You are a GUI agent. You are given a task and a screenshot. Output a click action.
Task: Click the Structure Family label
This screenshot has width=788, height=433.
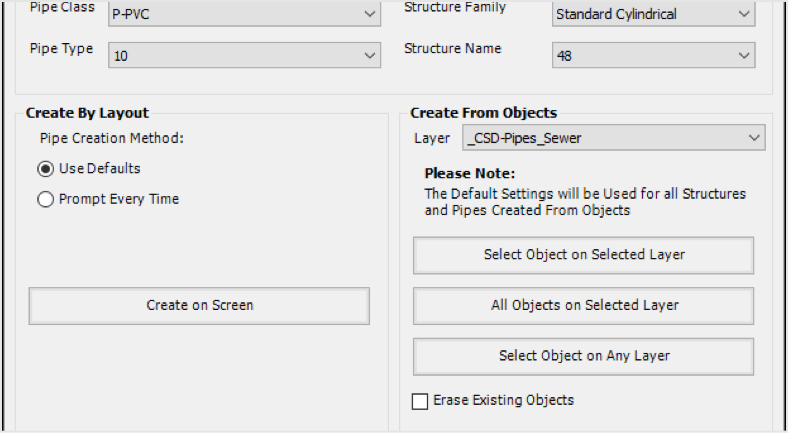click(x=455, y=7)
